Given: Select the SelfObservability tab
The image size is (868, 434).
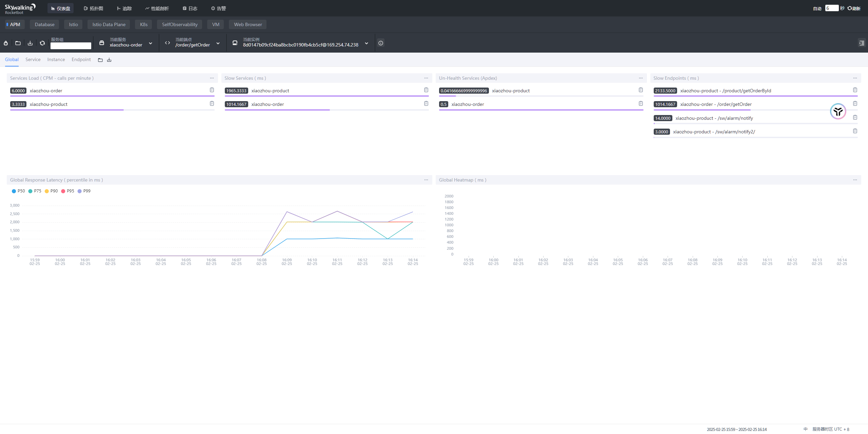Looking at the screenshot, I should [180, 24].
